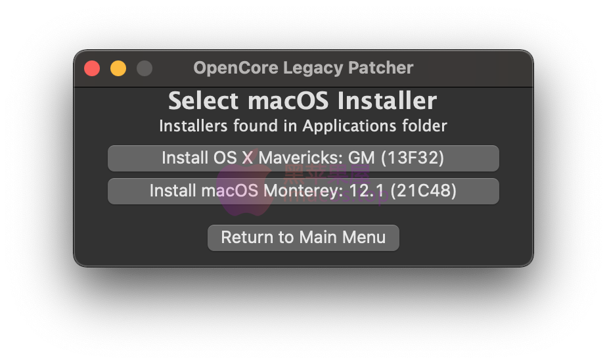
Task: Click the 21C48 build number on Monterey button
Action: pos(424,191)
